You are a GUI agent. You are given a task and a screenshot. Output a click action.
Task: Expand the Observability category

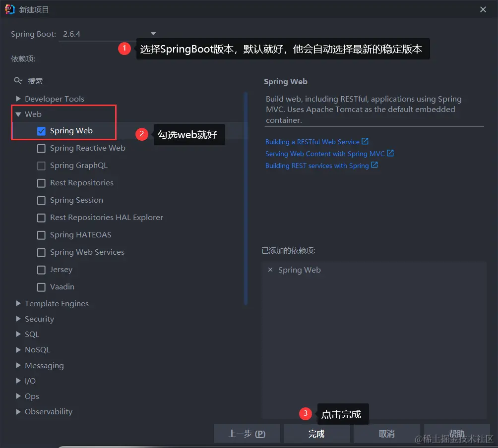point(18,411)
